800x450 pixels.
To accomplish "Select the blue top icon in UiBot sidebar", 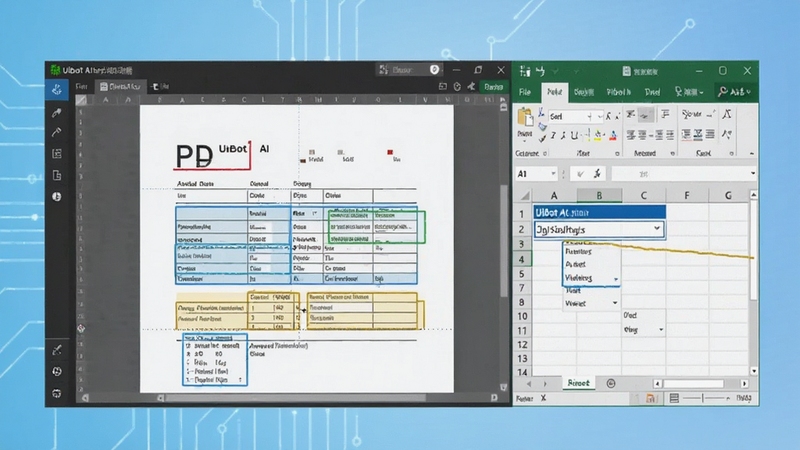I will click(x=57, y=90).
